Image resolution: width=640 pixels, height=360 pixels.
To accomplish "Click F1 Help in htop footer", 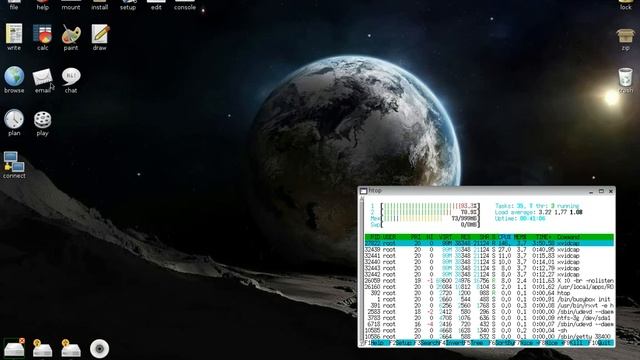I will (377, 343).
